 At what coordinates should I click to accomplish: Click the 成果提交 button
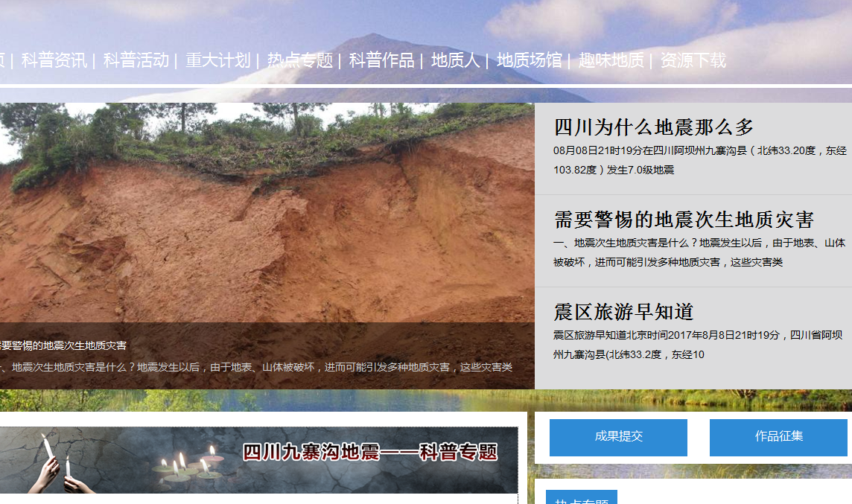coord(618,437)
